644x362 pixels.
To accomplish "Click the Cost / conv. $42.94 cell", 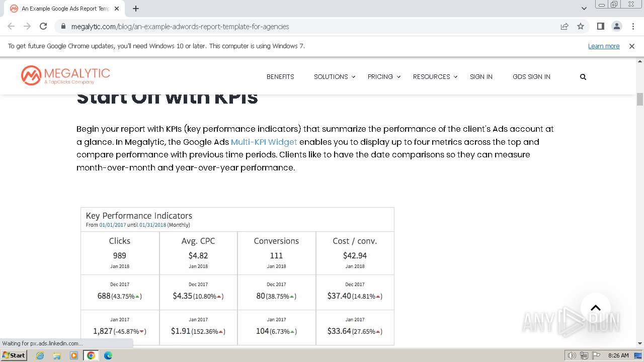I will point(355,253).
